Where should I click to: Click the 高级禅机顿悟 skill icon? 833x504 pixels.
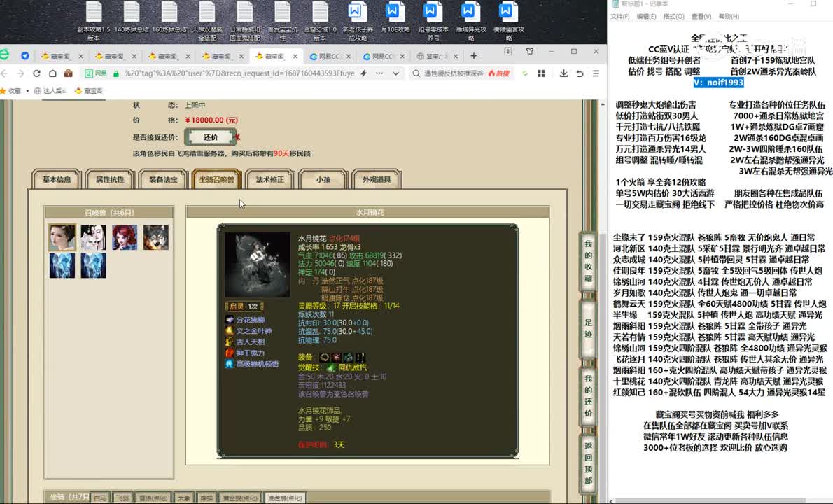[229, 364]
